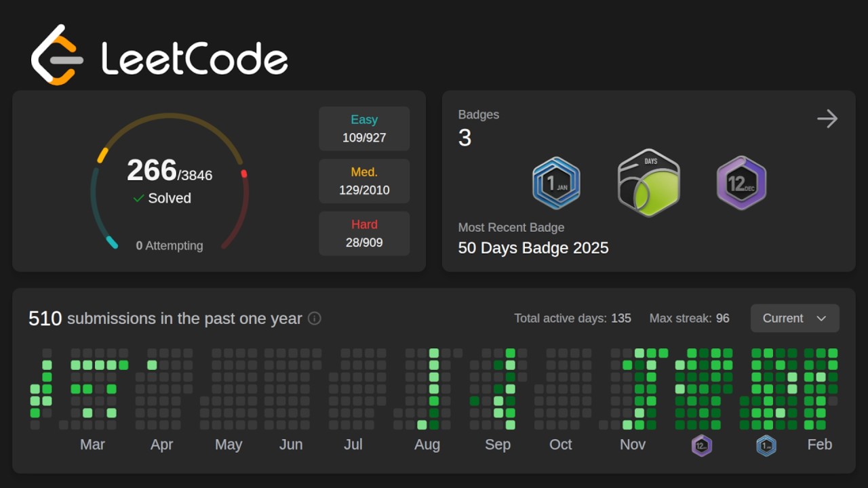This screenshot has width=868, height=488.
Task: Open badges list with the arrow icon
Action: pos(827,119)
